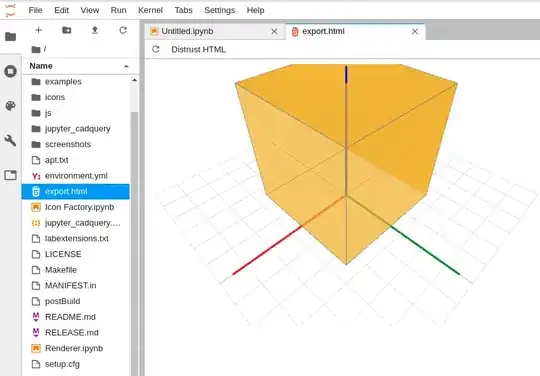Image resolution: width=540 pixels, height=376 pixels.
Task: Click the New Folder icon
Action: (x=66, y=30)
